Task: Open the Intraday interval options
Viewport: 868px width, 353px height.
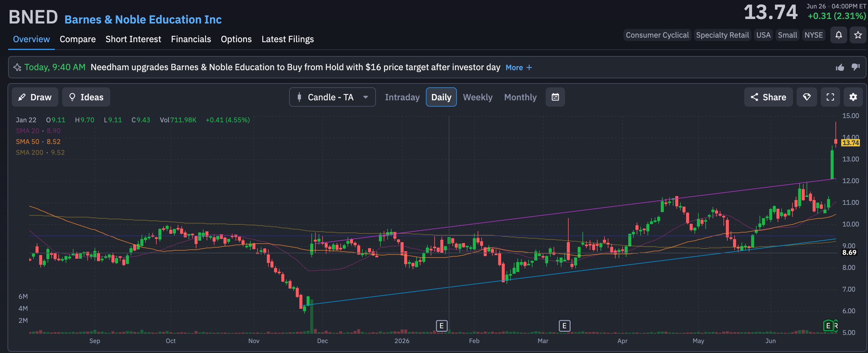Action: click(x=402, y=97)
